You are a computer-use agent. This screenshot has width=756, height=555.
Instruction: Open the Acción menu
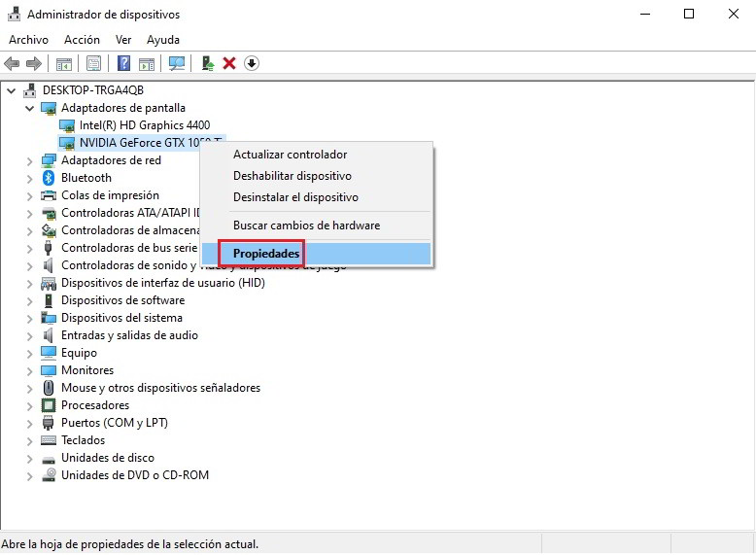point(82,40)
